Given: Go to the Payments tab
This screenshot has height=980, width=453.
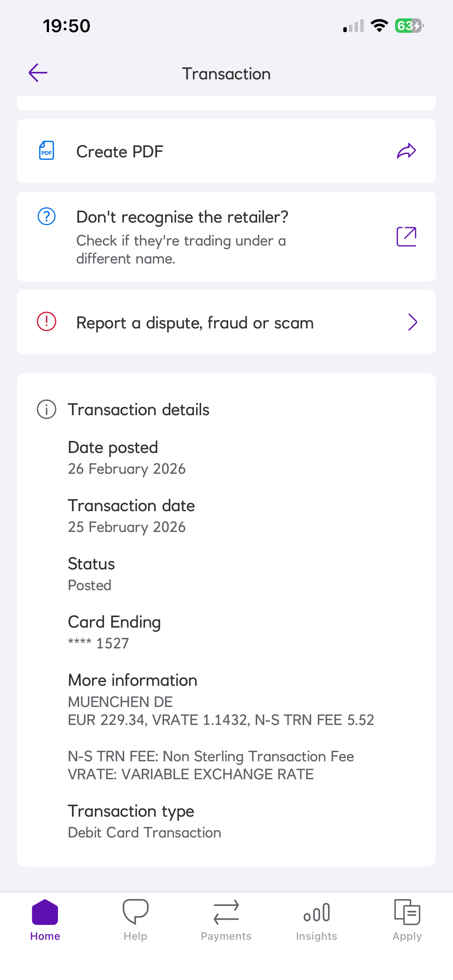Looking at the screenshot, I should [x=226, y=919].
